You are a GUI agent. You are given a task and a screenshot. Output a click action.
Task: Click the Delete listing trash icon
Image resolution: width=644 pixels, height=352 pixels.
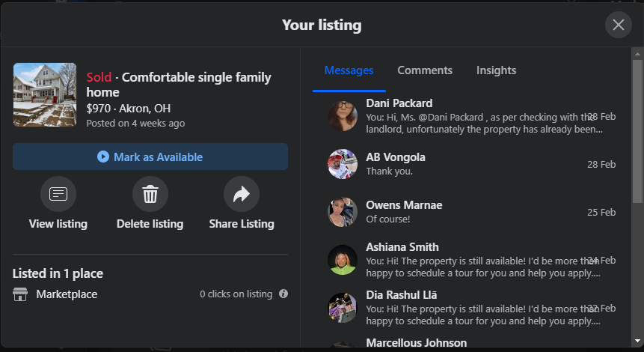tap(150, 195)
